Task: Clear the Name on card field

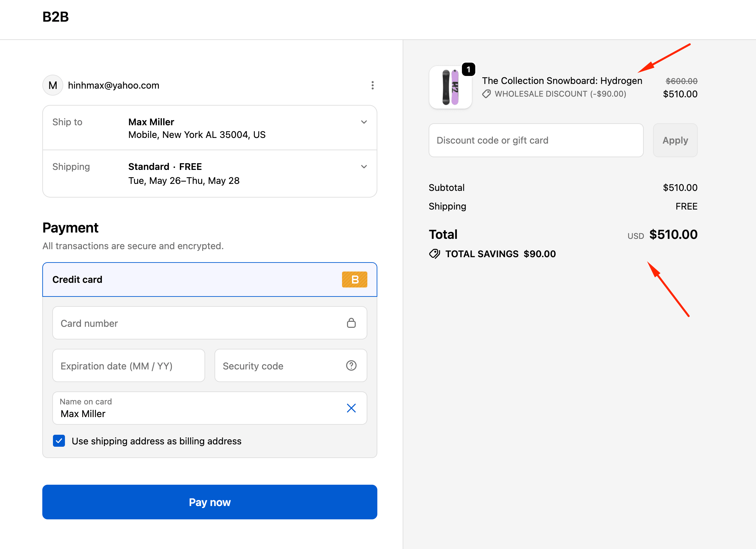Action: [x=351, y=408]
